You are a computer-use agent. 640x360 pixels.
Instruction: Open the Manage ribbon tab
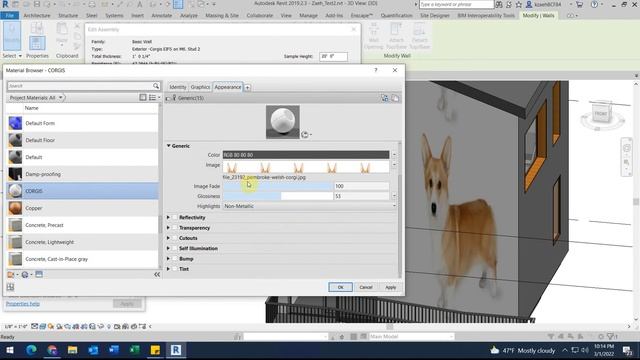click(x=308, y=16)
